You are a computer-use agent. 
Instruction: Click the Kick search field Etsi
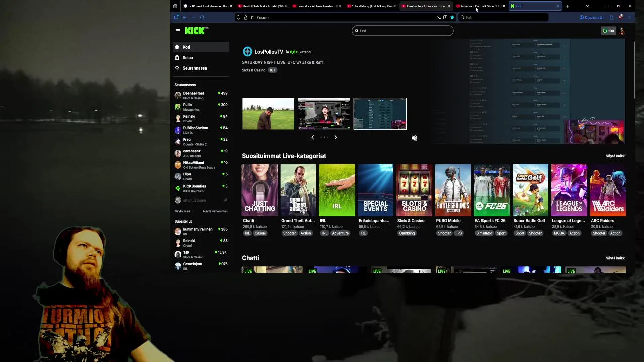[403, 31]
